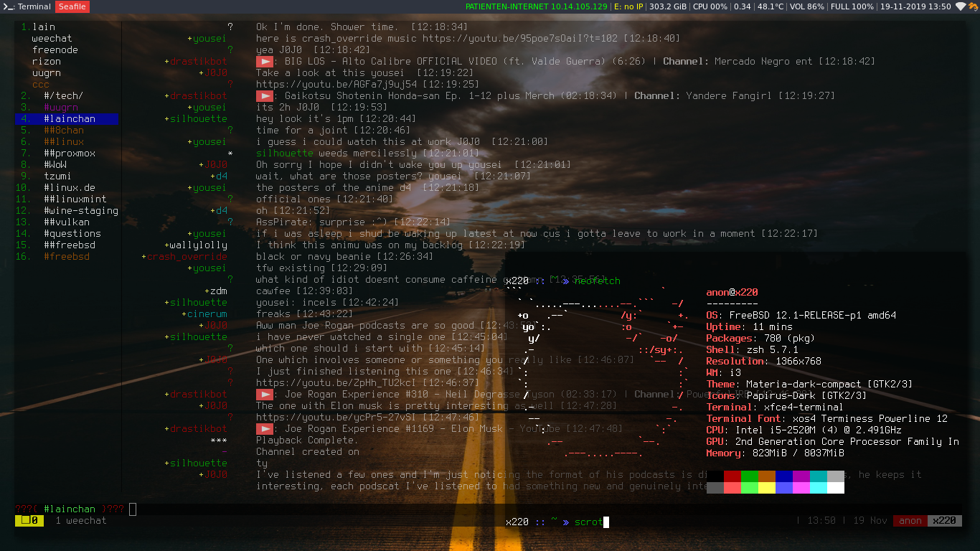Click the weechat input line after #lainchan
The width and height of the screenshot is (980, 551).
coord(133,509)
